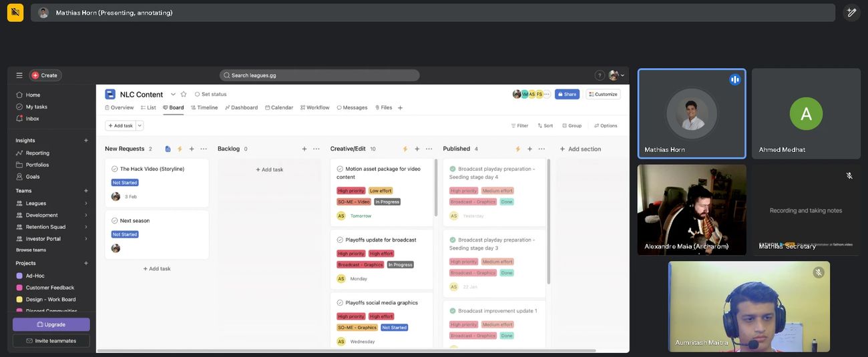868x357 pixels.
Task: Add a task via plus in New Requests header
Action: pyautogui.click(x=192, y=149)
